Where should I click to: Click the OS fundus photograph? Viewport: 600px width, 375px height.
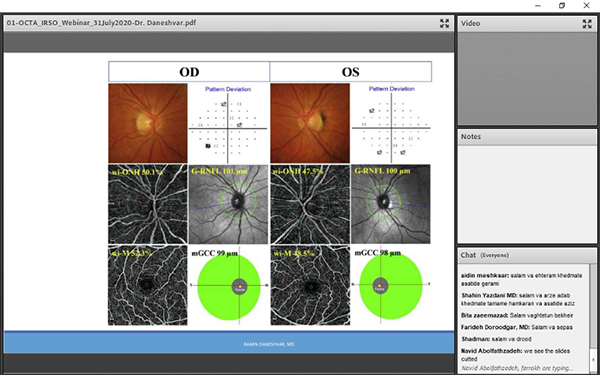pyautogui.click(x=310, y=123)
